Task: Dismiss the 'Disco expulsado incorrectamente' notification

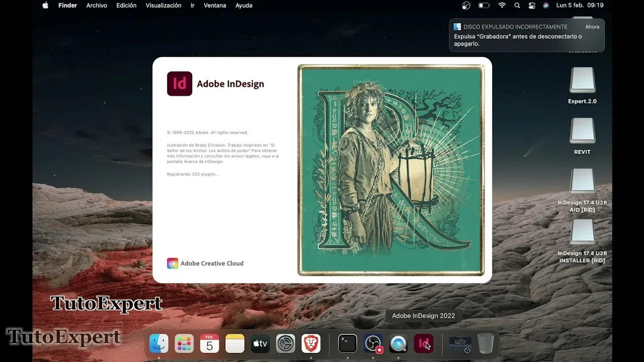Action: pos(526,35)
